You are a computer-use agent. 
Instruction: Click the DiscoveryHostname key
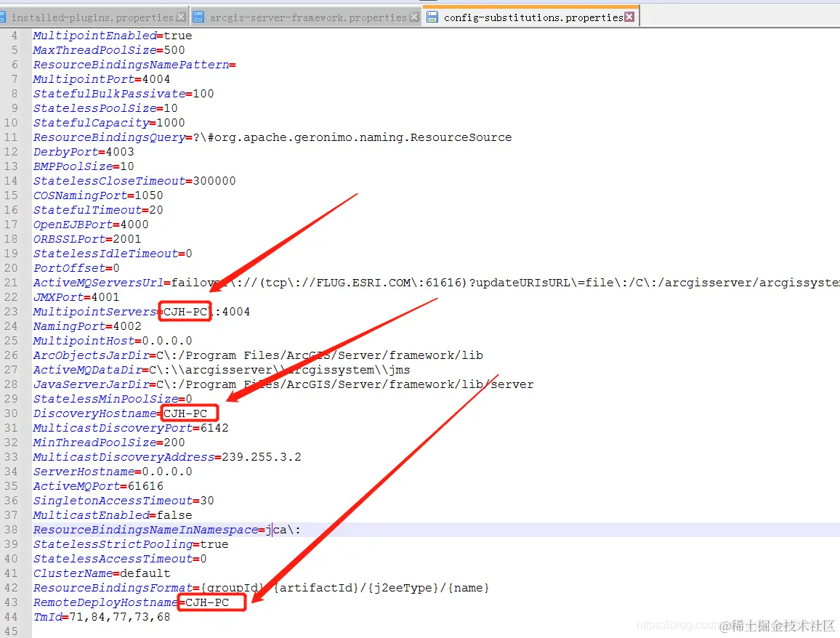coord(94,413)
